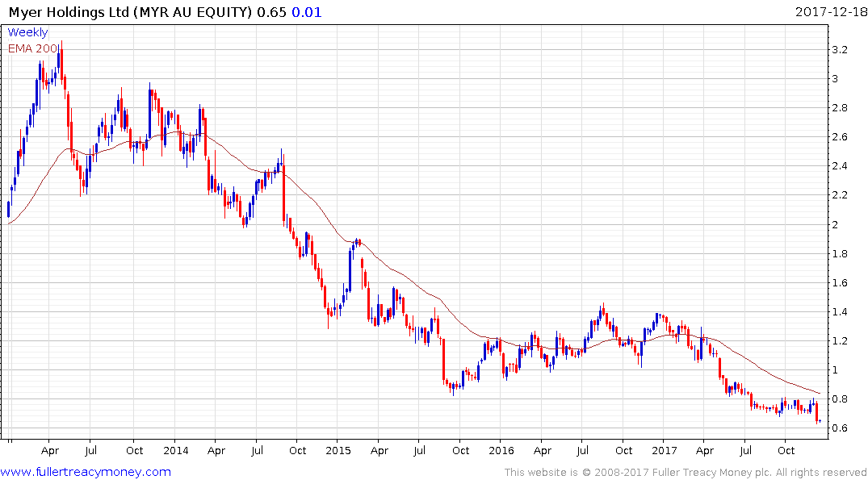Click the www.fullertreacymoney.com link
868x484 pixels.
(86, 472)
